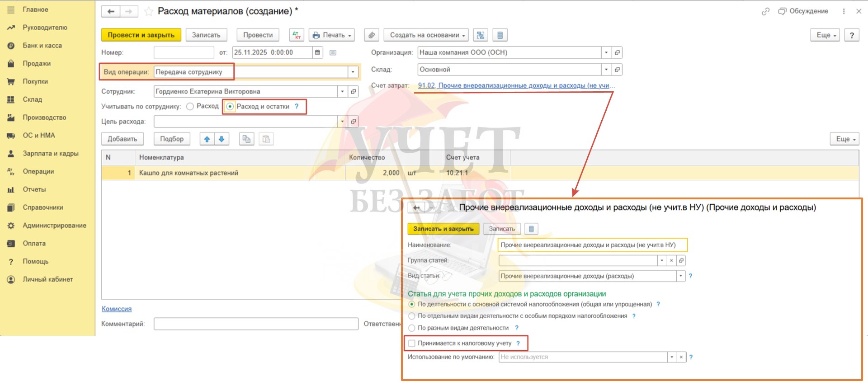The image size is (868, 386).
Task: Click the Комментарий input field
Action: [x=256, y=324]
